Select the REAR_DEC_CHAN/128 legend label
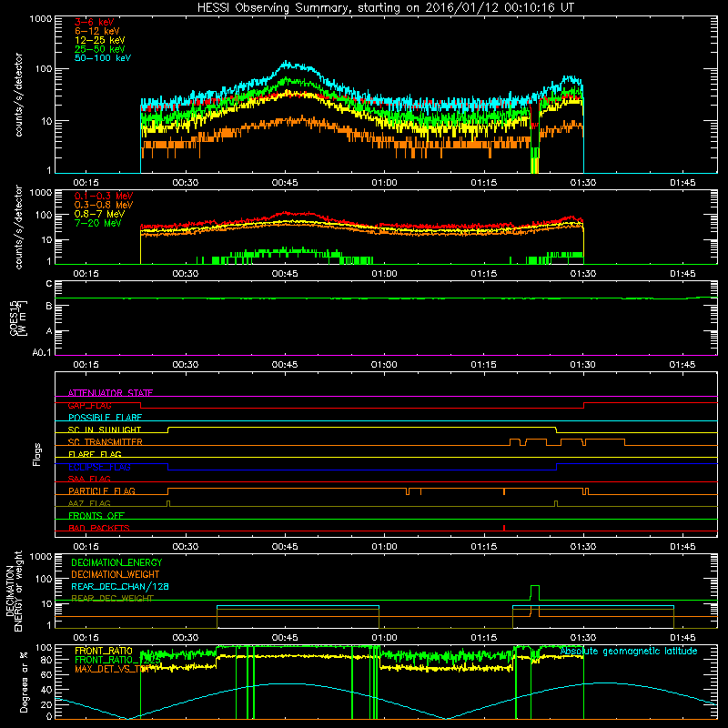This screenshot has height=728, width=728. click(x=120, y=586)
